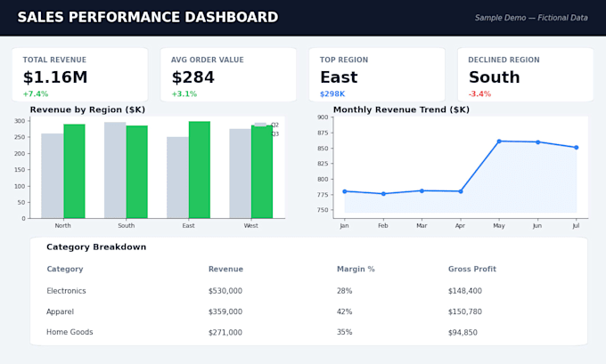Click the Category Breakdown table heading
This screenshot has width=606, height=364.
tap(96, 247)
